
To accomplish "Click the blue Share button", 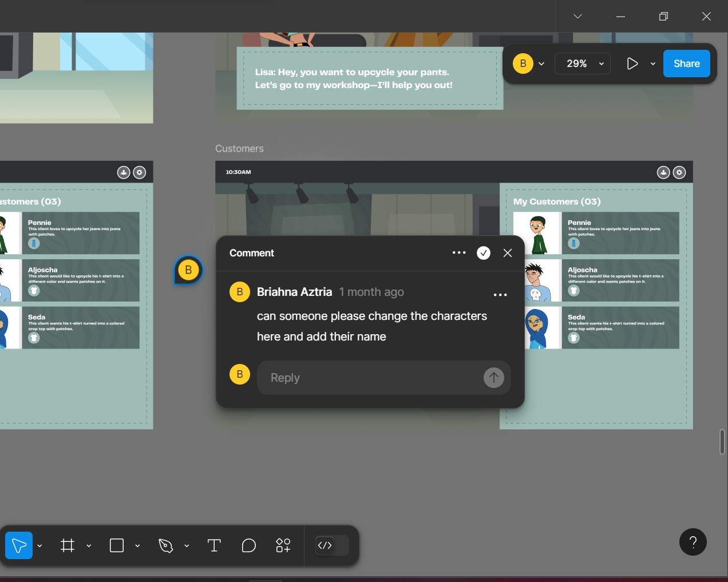I will pyautogui.click(x=686, y=64).
